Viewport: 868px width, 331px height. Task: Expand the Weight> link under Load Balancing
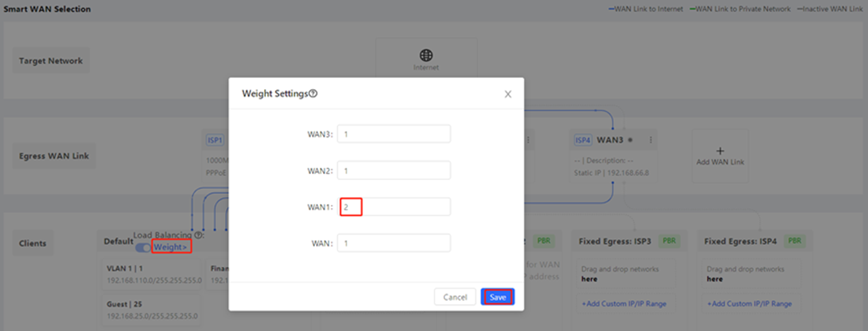tap(171, 247)
